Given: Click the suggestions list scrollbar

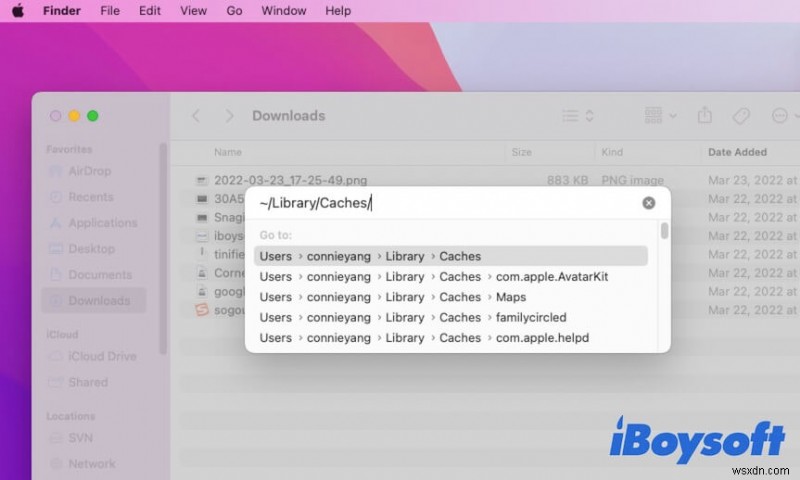Looking at the screenshot, I should pyautogui.click(x=664, y=231).
